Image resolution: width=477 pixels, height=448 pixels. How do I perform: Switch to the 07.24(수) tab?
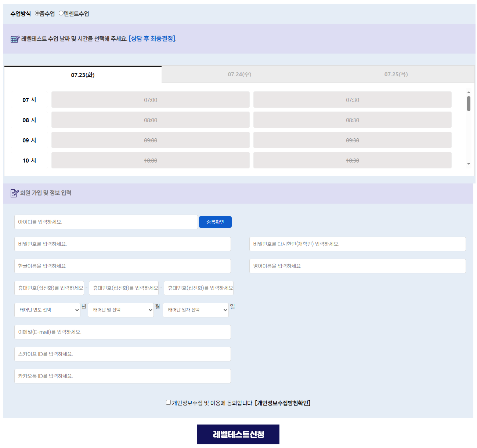239,74
